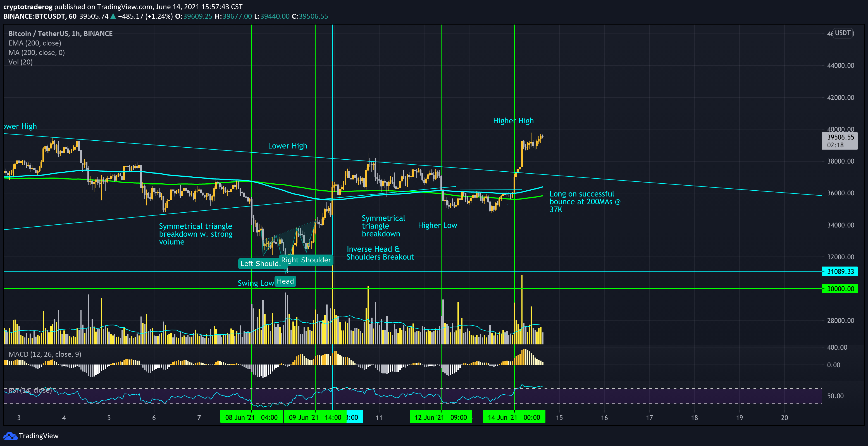Image resolution: width=868 pixels, height=446 pixels.
Task: Select the 31089.33 price level label
Action: coord(840,272)
